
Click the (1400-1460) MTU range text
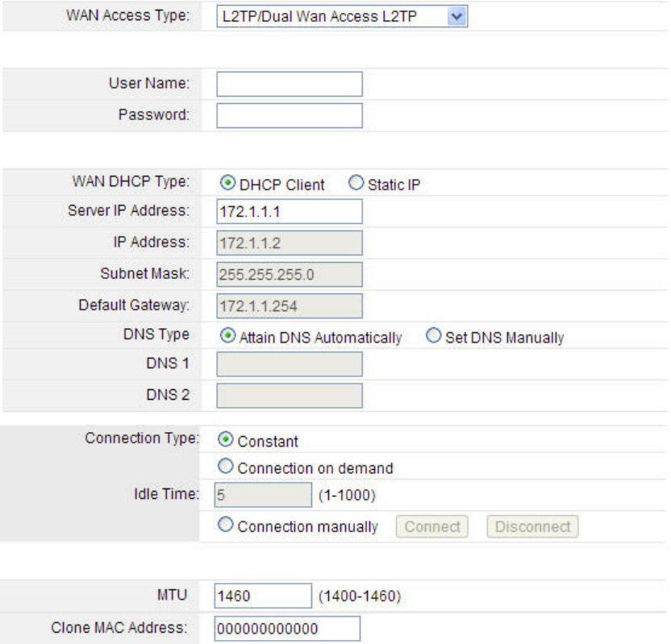pyautogui.click(x=360, y=596)
